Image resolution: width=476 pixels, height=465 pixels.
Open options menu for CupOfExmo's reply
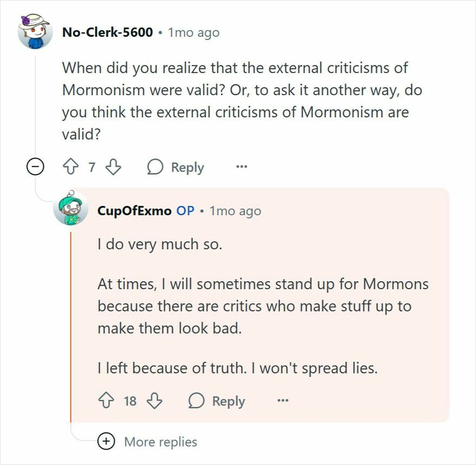pyautogui.click(x=282, y=401)
